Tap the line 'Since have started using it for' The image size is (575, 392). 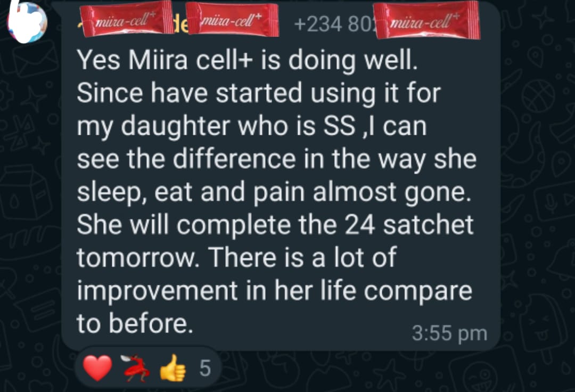[x=259, y=94]
